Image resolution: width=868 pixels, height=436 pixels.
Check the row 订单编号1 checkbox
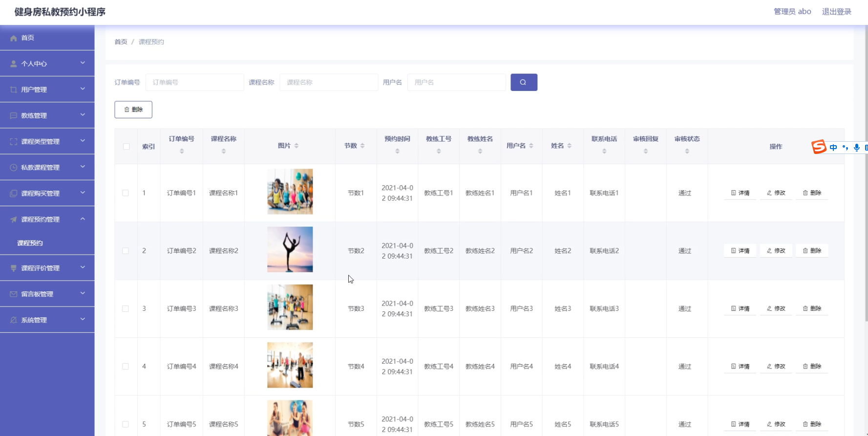[126, 193]
